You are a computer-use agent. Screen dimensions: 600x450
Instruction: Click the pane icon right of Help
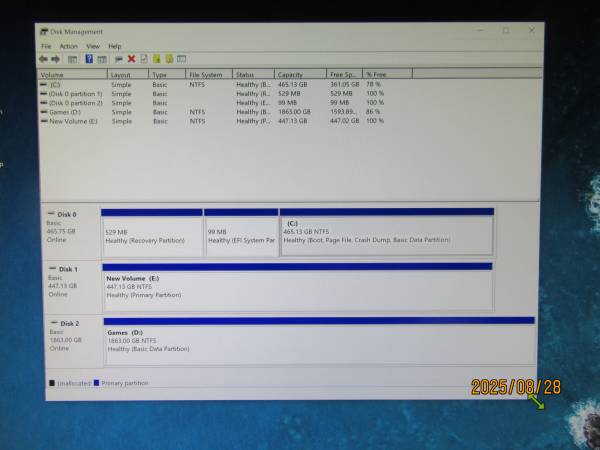click(x=102, y=59)
